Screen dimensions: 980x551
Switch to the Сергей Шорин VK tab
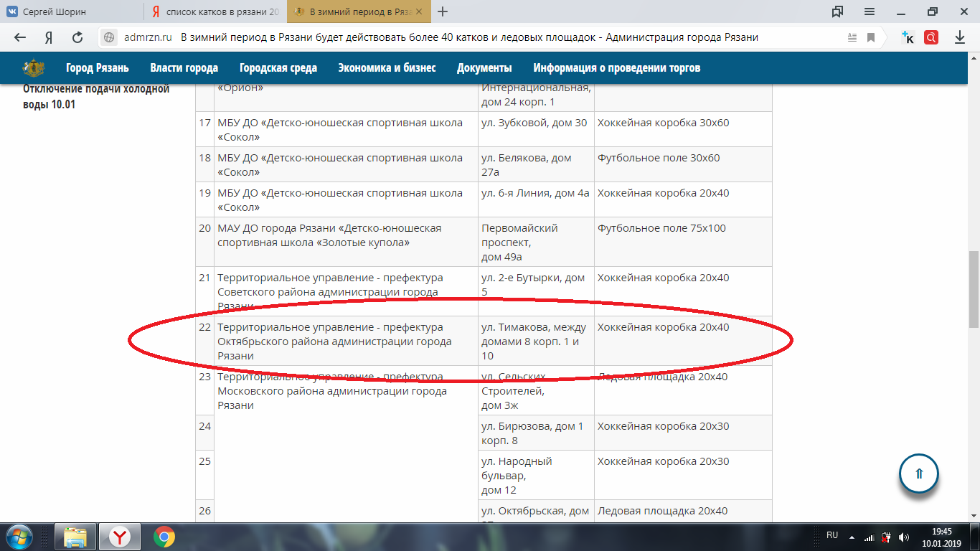(72, 11)
